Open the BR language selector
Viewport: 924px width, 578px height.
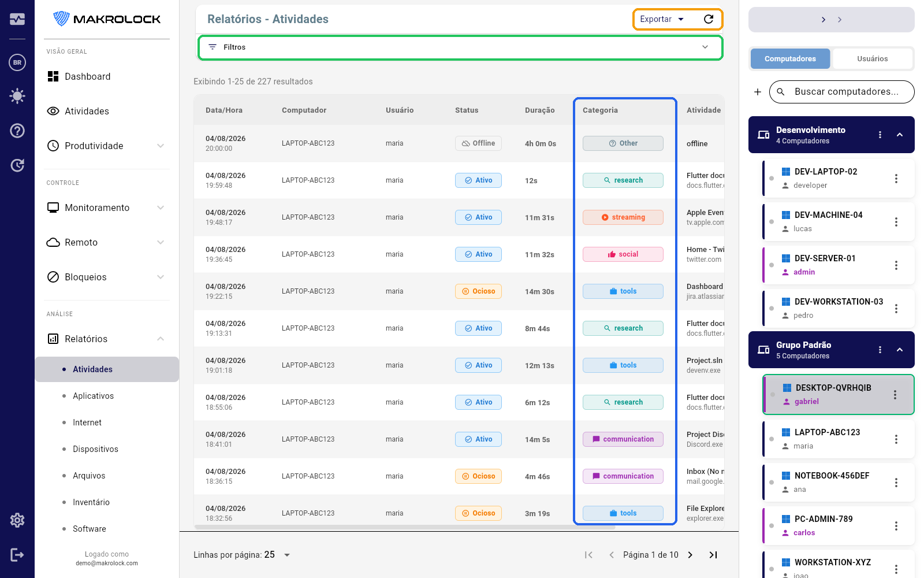click(x=17, y=62)
